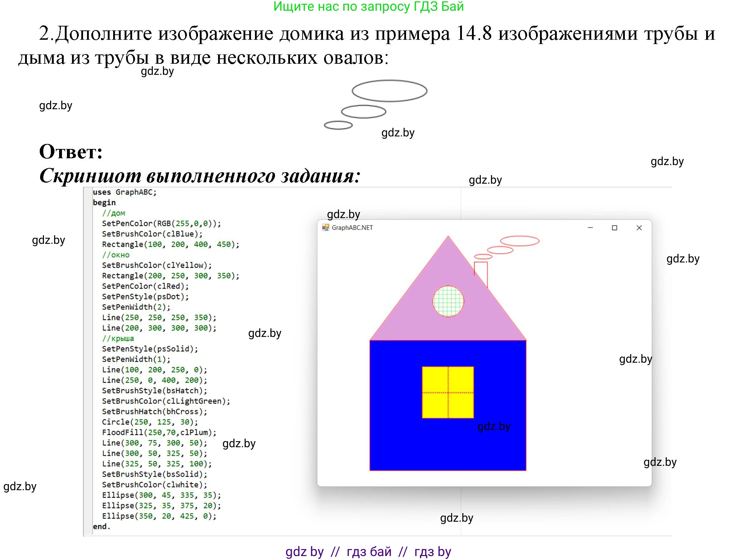Viewport: 738px width, 560px height.
Task: Click the 'uses GraphABC;' code line
Action: pos(125,192)
